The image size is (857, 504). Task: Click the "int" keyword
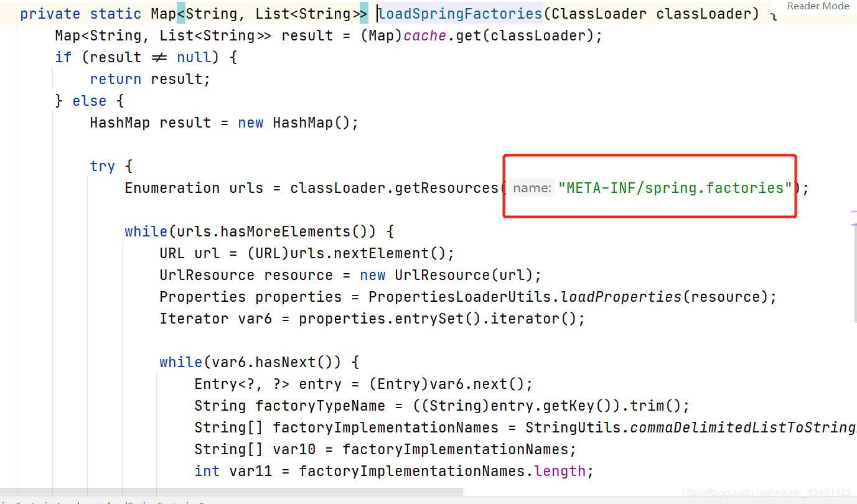point(207,471)
